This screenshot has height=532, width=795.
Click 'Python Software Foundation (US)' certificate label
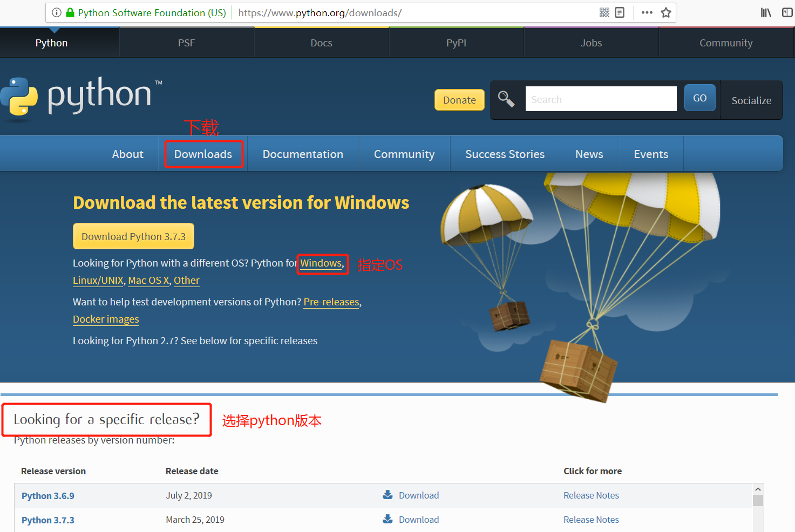point(152,12)
